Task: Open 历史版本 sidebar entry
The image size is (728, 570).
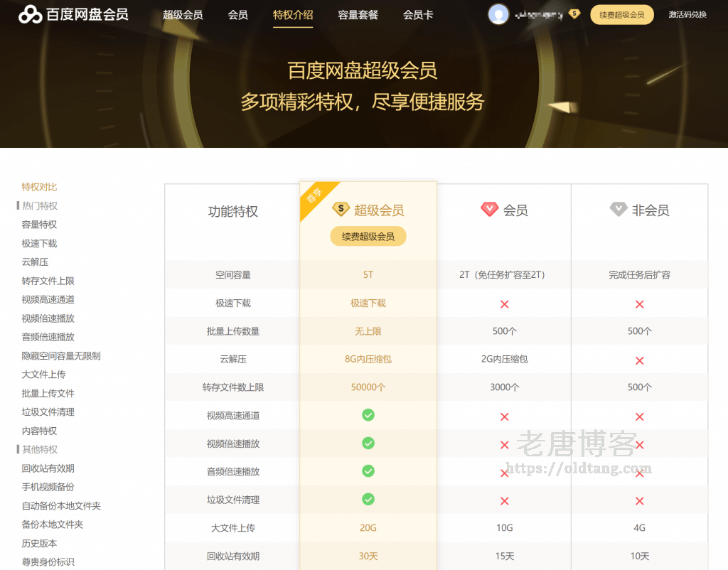Action: click(39, 543)
